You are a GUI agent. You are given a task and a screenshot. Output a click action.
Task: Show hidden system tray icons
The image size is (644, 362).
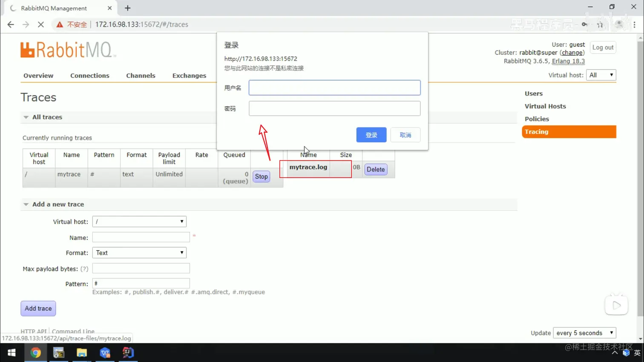click(615, 353)
